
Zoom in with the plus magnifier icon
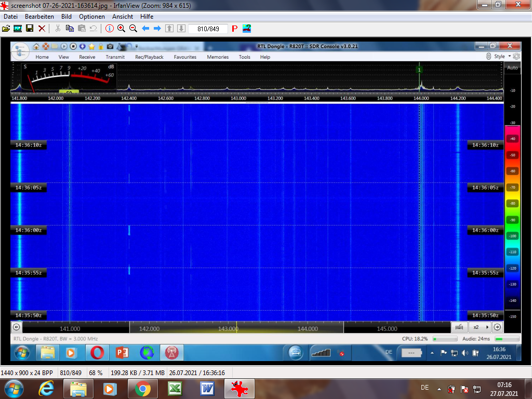pyautogui.click(x=121, y=29)
